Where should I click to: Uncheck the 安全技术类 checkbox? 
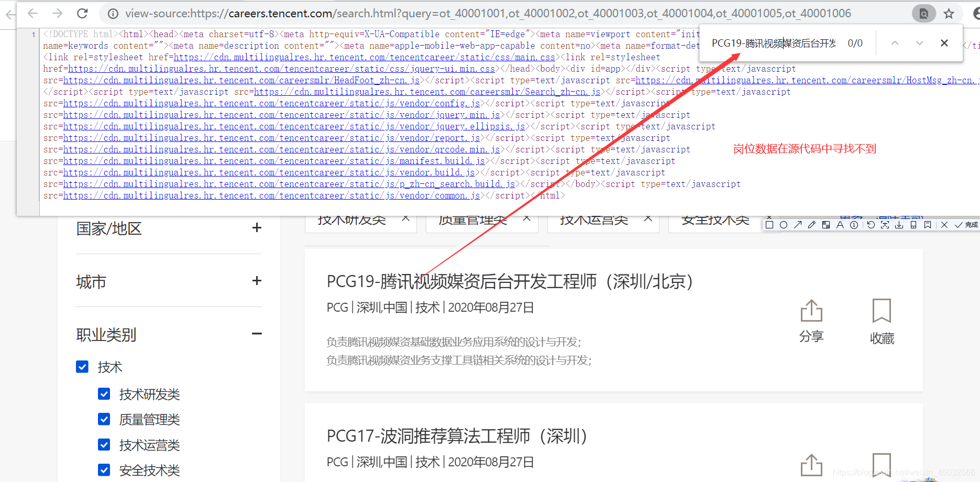(104, 470)
